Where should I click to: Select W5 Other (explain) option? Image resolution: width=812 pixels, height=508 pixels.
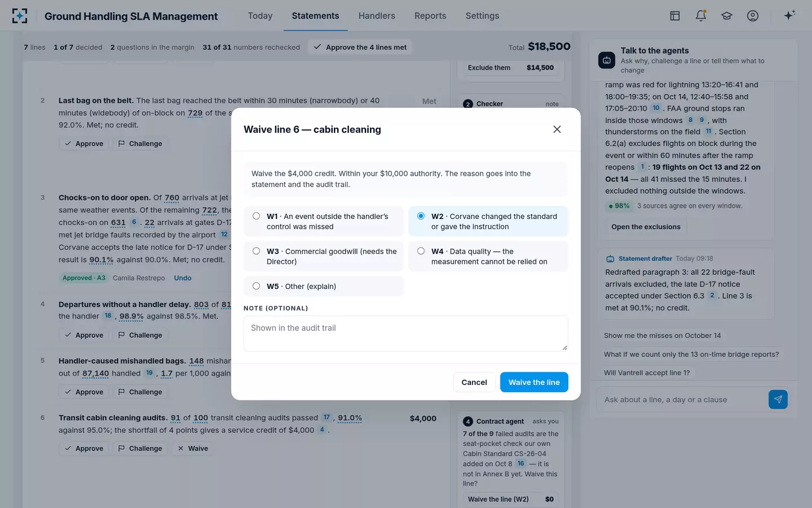[x=324, y=286]
